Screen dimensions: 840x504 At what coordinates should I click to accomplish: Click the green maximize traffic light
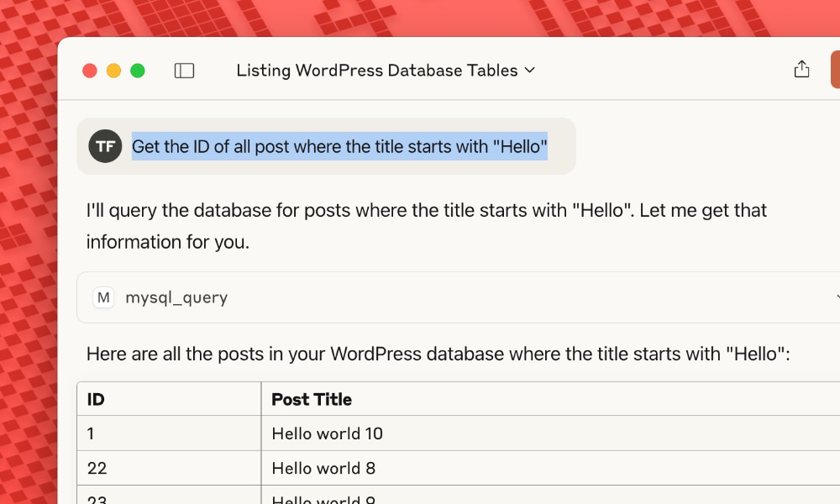tap(137, 71)
